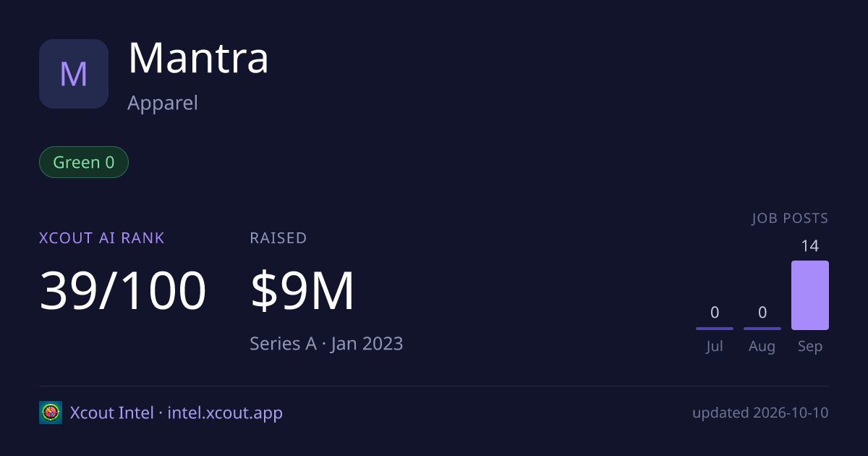This screenshot has width=868, height=456.
Task: Click the Apparel category label
Action: click(163, 103)
